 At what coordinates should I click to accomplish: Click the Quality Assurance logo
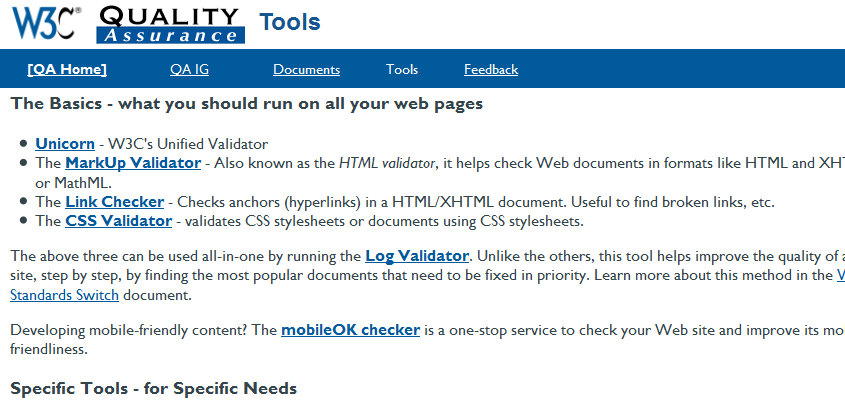(170, 25)
